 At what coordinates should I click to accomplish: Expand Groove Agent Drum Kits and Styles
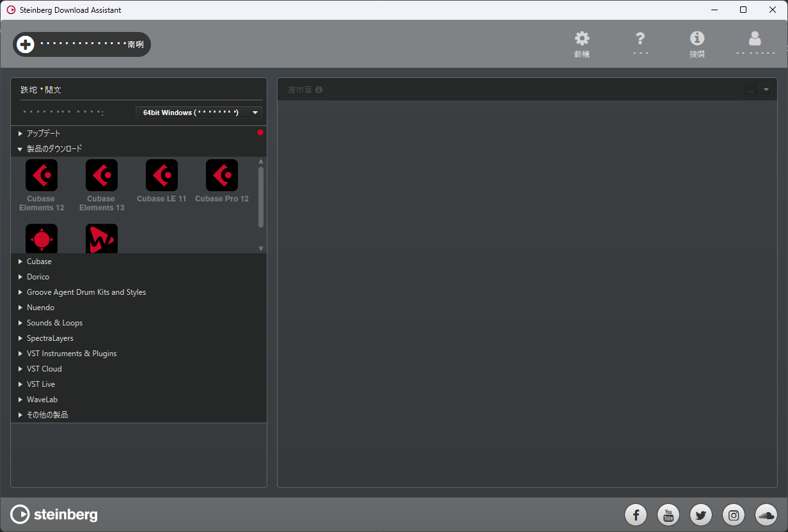point(139,292)
